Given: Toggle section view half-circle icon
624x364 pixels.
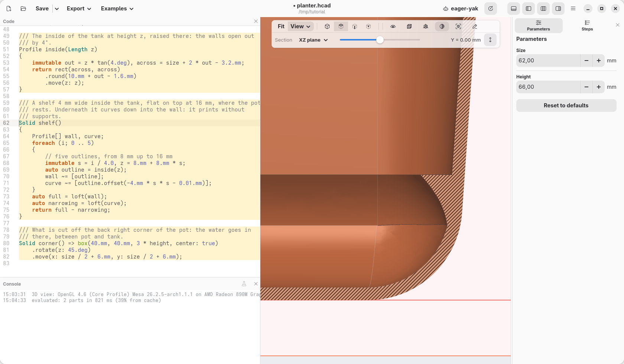Looking at the screenshot, I should 442,26.
